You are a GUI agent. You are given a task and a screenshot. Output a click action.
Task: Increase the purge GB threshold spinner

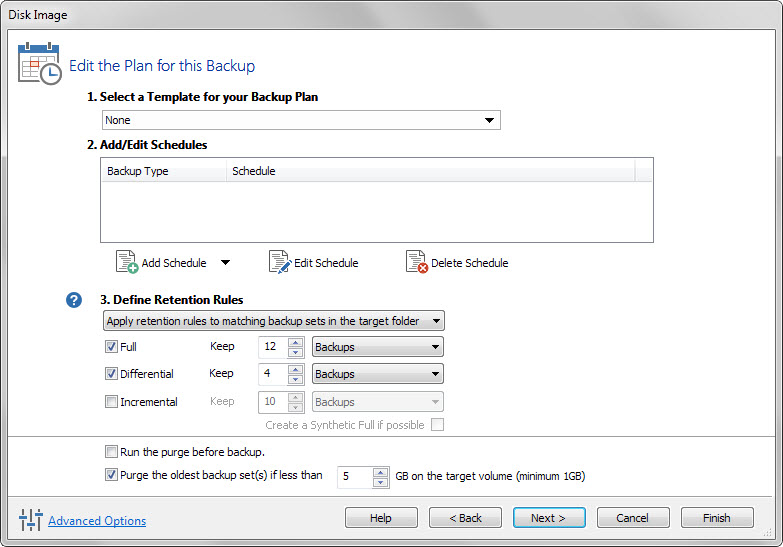(381, 472)
